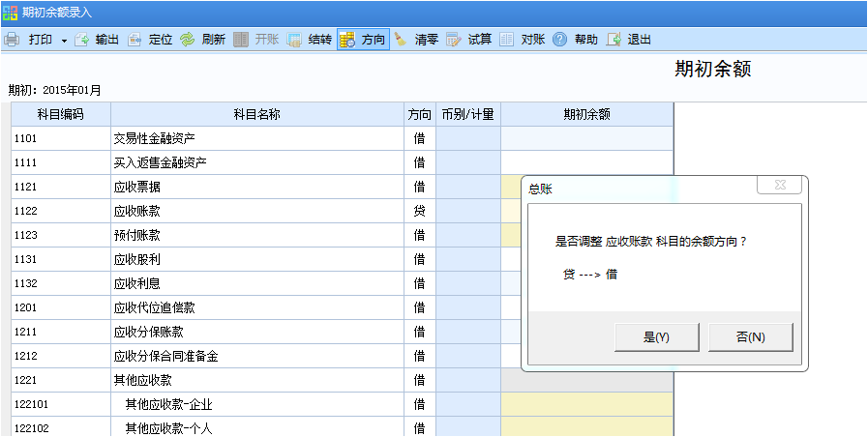The width and height of the screenshot is (868, 437).
Task: Click the 清零 toolbar label
Action: point(427,40)
